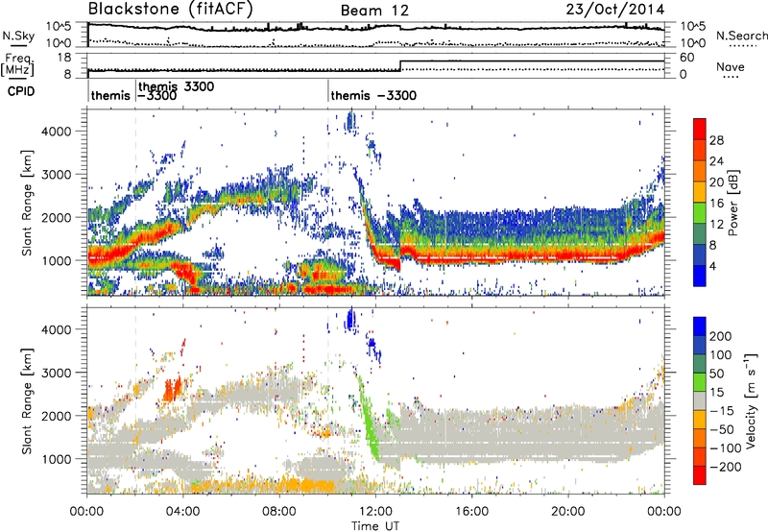Click the '12:00' time tick label
768x532 pixels.
point(375,512)
